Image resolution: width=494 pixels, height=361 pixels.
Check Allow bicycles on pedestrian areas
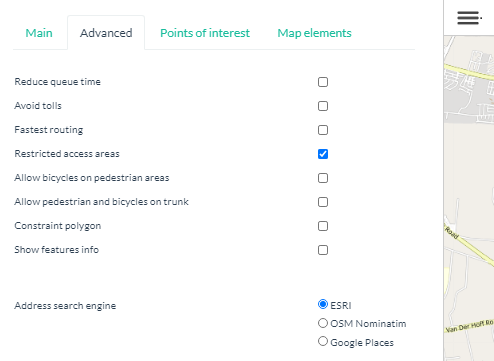click(323, 178)
